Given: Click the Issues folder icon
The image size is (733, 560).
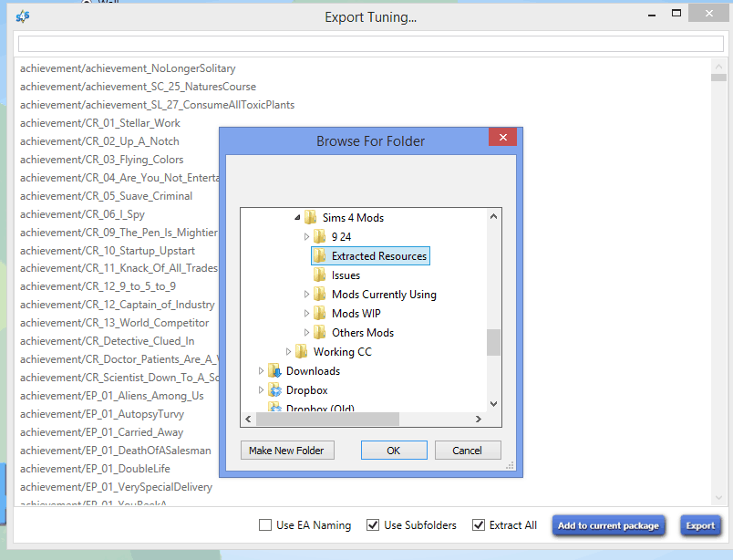Looking at the screenshot, I should click(319, 275).
